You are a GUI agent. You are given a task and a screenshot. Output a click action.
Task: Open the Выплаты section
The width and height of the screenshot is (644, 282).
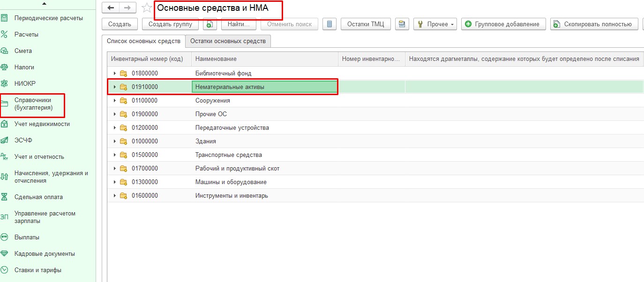[27, 237]
